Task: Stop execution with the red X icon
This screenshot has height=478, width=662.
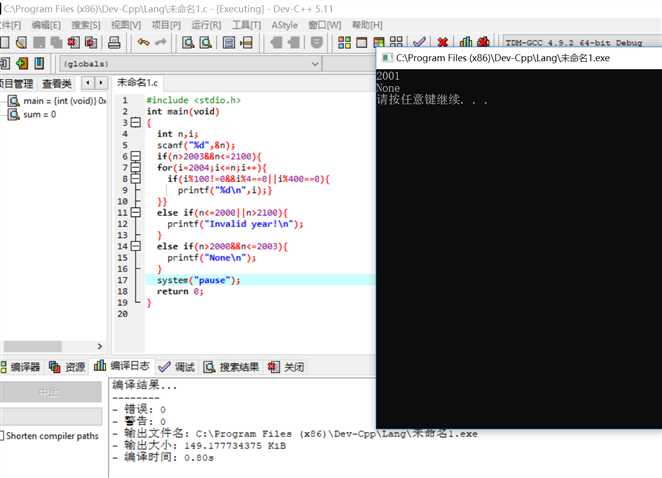Action: click(x=442, y=42)
